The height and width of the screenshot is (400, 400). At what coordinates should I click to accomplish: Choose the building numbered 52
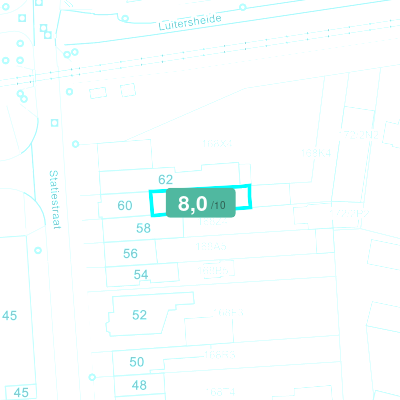(x=139, y=315)
